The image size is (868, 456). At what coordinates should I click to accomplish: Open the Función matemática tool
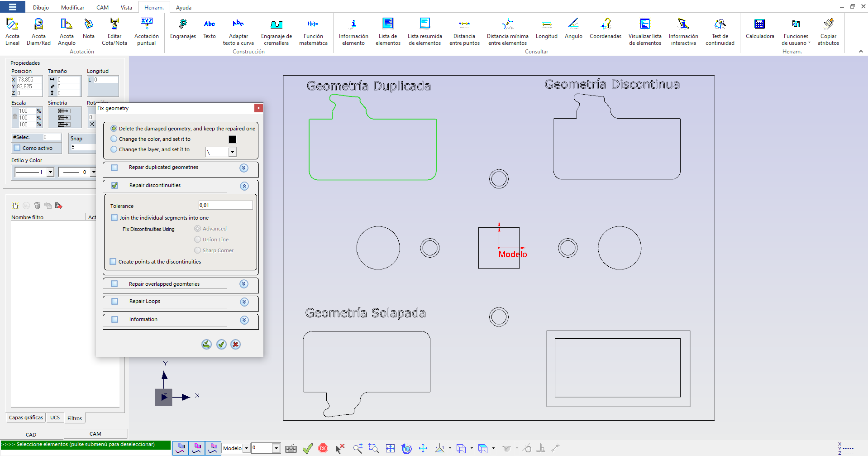[313, 31]
